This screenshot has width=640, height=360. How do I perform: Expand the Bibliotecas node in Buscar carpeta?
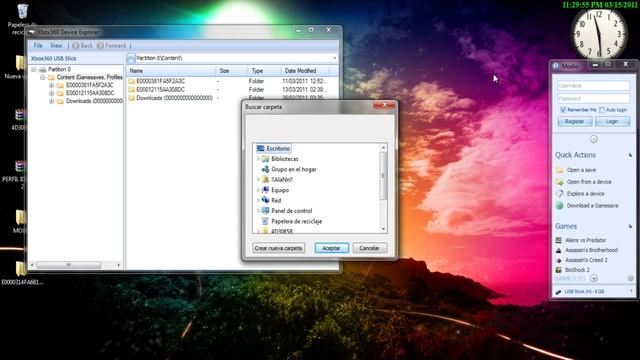(x=258, y=159)
